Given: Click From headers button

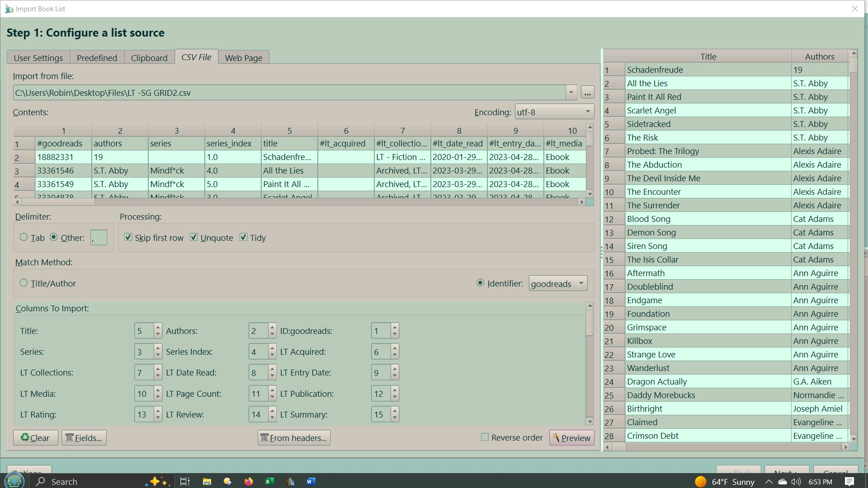Looking at the screenshot, I should coord(293,437).
